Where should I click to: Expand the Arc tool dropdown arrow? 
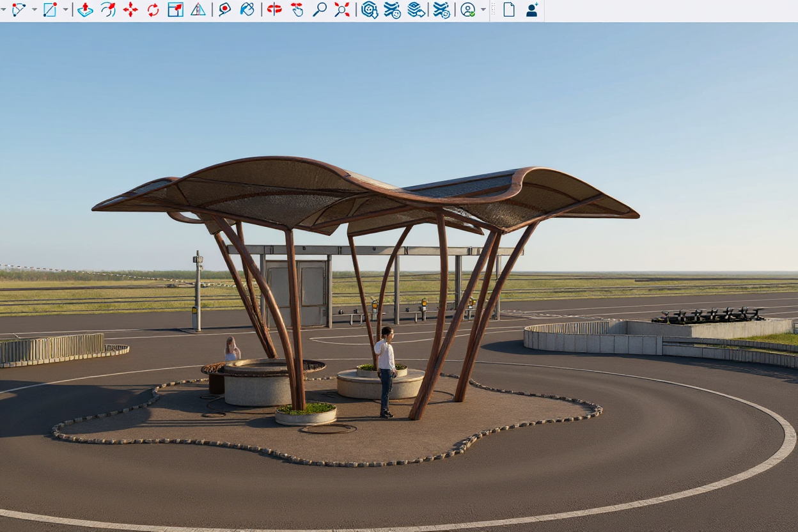tap(35, 10)
